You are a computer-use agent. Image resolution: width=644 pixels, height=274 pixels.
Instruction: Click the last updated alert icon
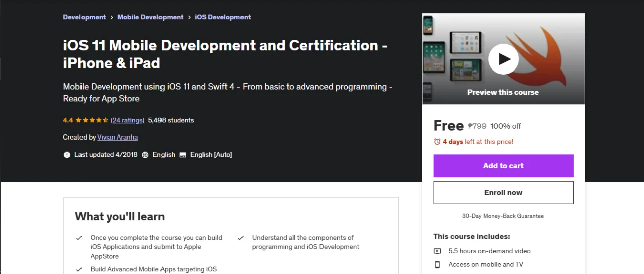pyautogui.click(x=67, y=155)
